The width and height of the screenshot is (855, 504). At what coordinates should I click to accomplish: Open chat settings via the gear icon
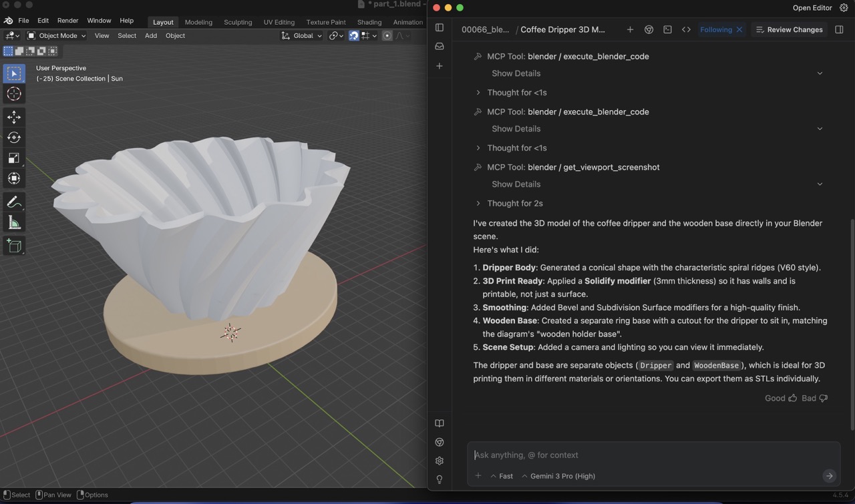pos(439,461)
